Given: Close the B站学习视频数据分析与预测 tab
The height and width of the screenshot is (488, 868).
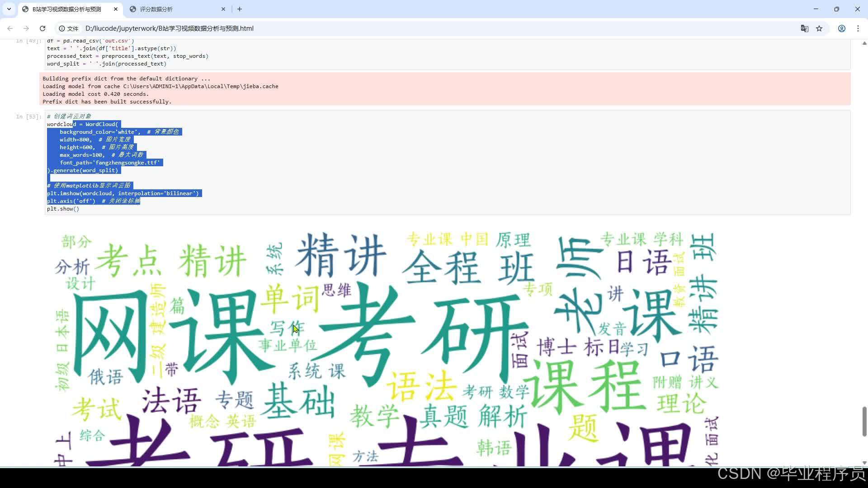Looking at the screenshot, I should coord(116,9).
